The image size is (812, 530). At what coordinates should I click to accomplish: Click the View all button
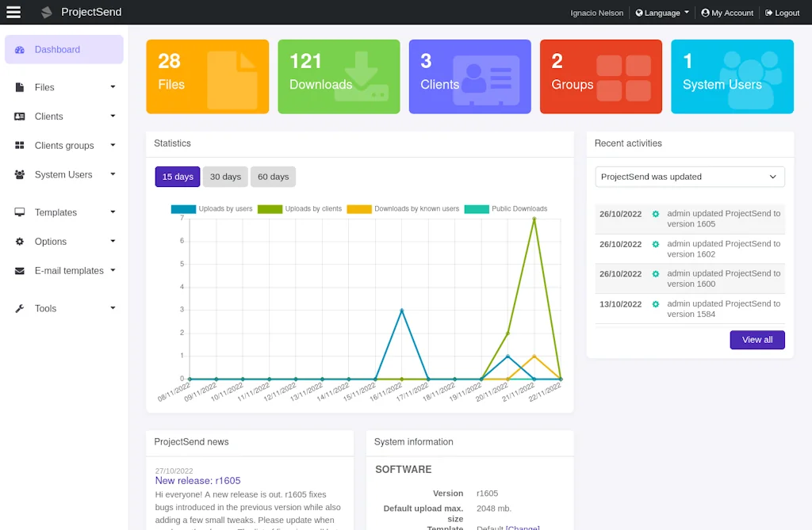[x=757, y=339]
